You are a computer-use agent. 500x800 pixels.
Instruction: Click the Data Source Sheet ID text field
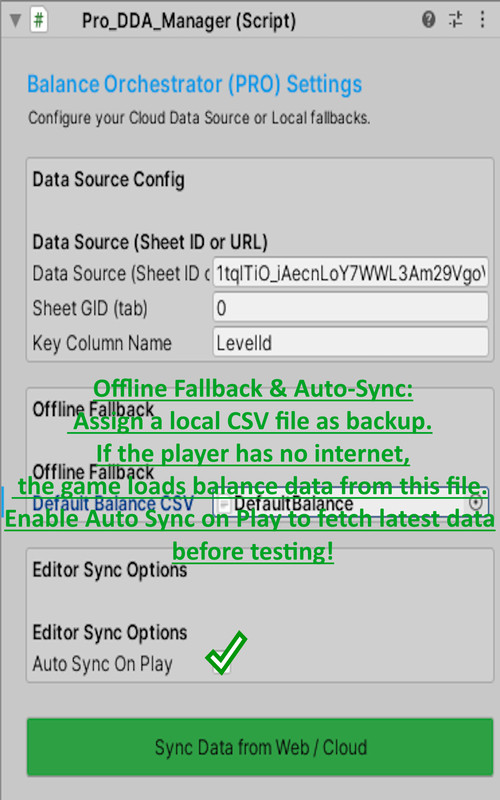(x=351, y=273)
